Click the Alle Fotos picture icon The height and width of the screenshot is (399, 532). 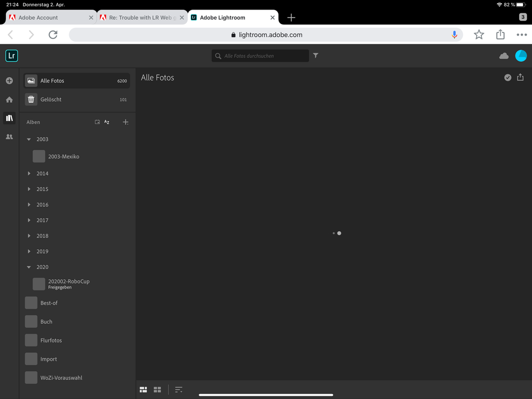[31, 81]
